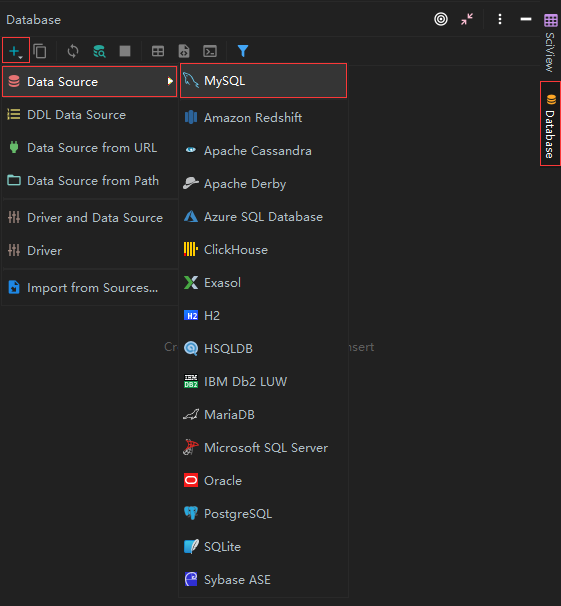Image resolution: width=561 pixels, height=606 pixels.
Task: Click the plus New button in toolbar
Action: pyautogui.click(x=15, y=51)
